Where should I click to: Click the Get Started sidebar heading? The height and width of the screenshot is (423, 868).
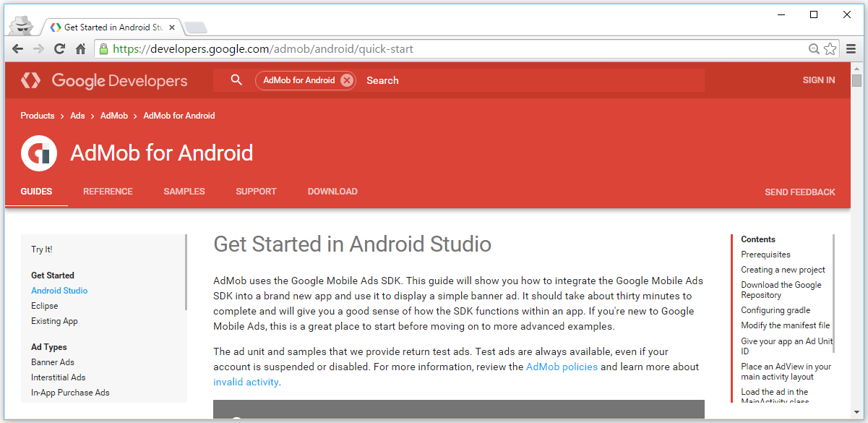tap(53, 275)
